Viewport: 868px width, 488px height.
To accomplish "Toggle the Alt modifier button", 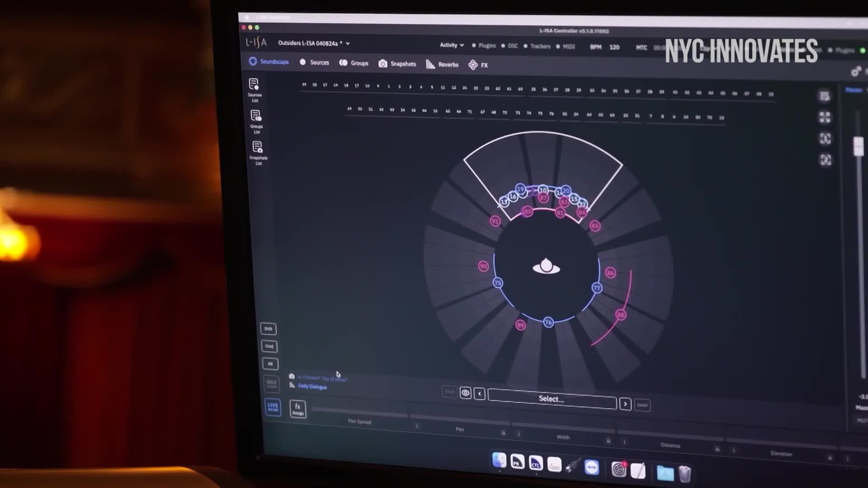I will click(270, 364).
